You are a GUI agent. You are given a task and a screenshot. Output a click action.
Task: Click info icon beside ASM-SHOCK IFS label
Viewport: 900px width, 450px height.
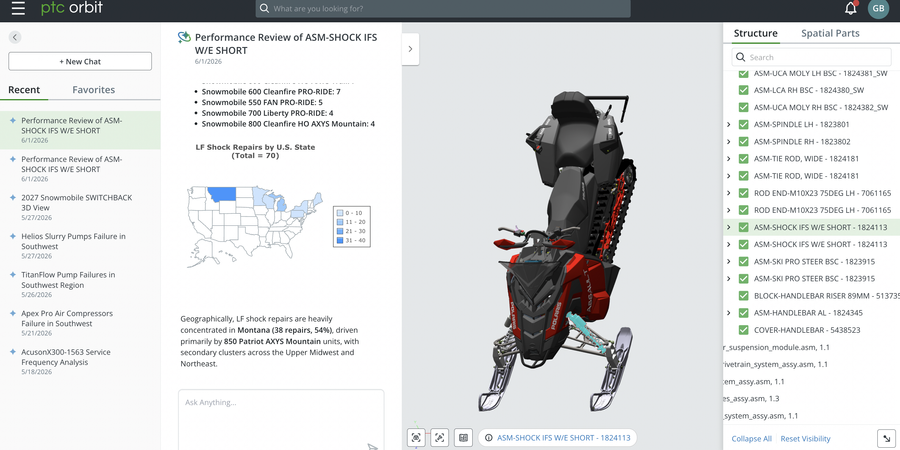coord(488,438)
